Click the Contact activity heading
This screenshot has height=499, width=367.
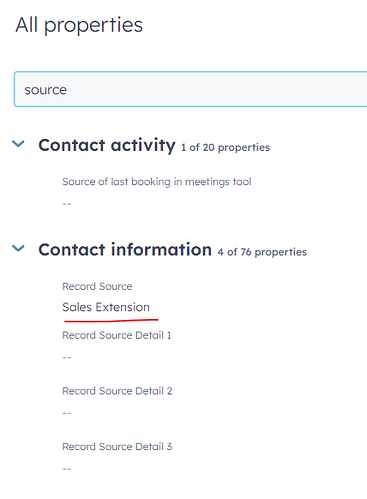pyautogui.click(x=107, y=145)
